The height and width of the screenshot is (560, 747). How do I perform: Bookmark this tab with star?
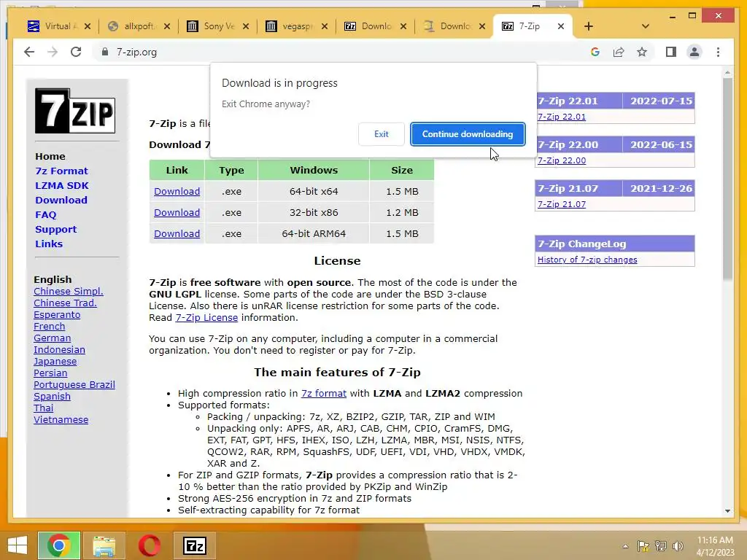click(x=642, y=52)
